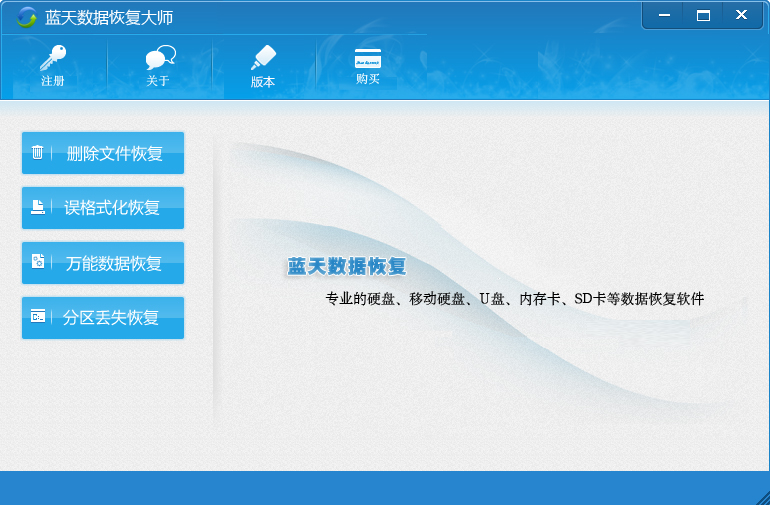Open the 注册 text label in toolbar

52,81
